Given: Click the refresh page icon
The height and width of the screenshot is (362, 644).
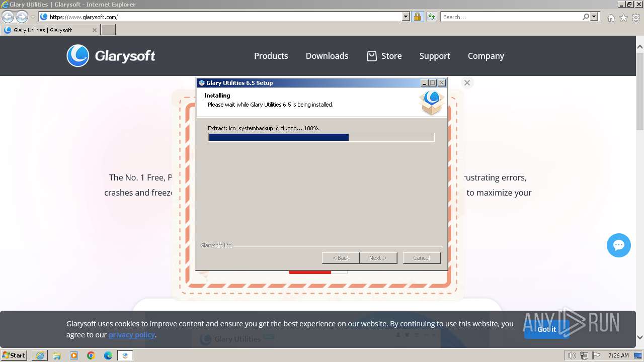Looking at the screenshot, I should (x=431, y=17).
